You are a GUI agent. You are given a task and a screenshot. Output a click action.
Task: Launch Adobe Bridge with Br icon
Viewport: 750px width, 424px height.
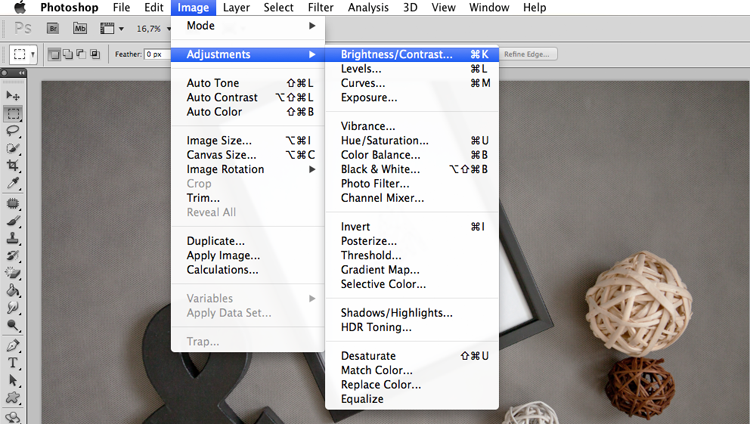click(x=53, y=29)
